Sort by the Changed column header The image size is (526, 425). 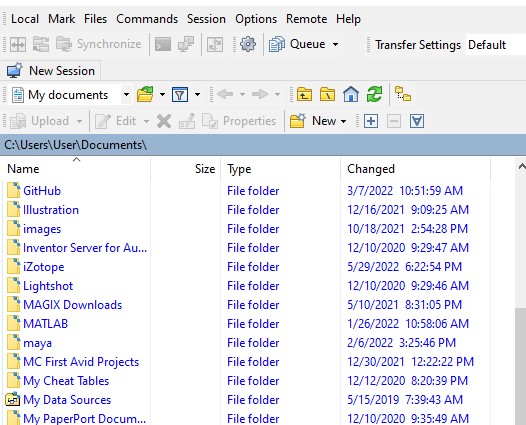(x=415, y=169)
